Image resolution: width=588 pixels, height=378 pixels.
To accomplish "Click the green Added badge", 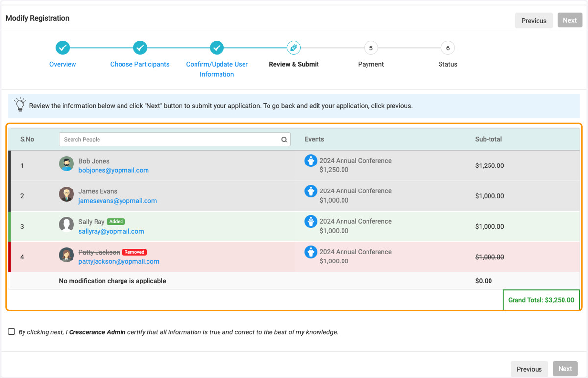I will (x=116, y=221).
